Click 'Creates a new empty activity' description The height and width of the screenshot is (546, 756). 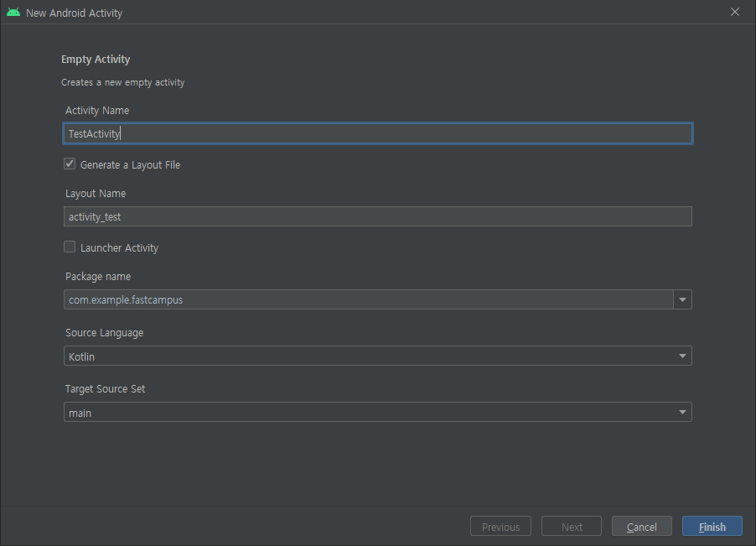click(123, 82)
